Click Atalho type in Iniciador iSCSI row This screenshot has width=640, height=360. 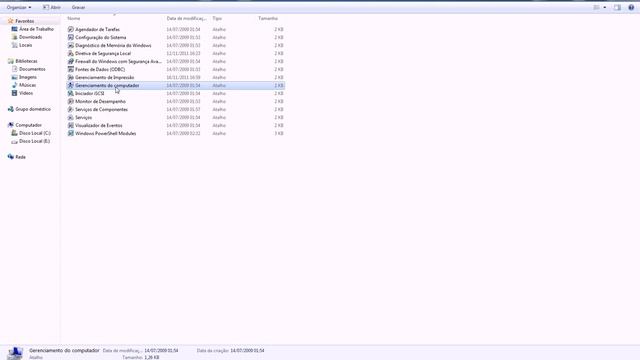pos(219,93)
